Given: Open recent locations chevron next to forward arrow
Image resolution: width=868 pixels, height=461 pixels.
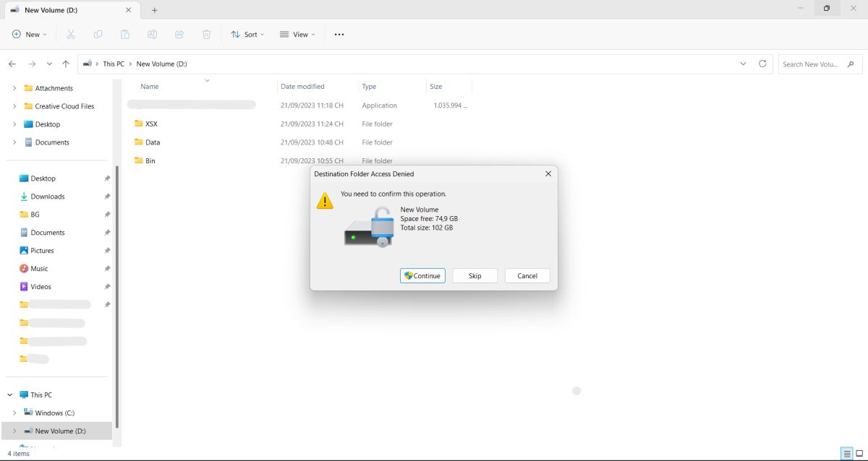Looking at the screenshot, I should tap(49, 64).
